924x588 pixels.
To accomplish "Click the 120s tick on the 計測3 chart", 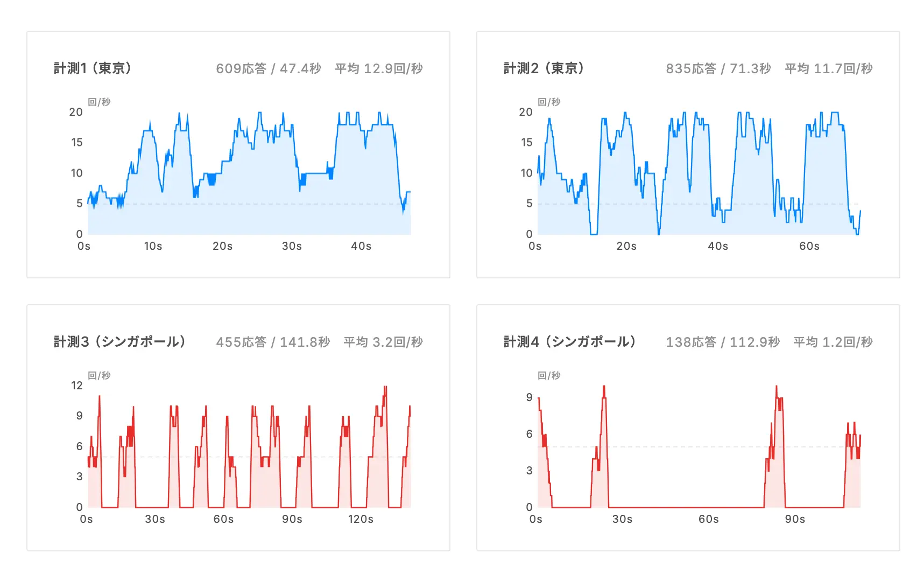I will [361, 519].
